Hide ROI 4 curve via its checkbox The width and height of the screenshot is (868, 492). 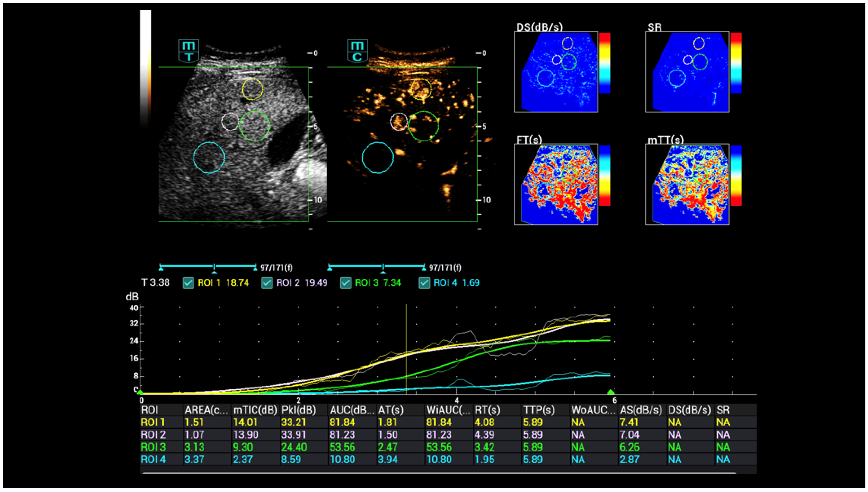pos(424,282)
